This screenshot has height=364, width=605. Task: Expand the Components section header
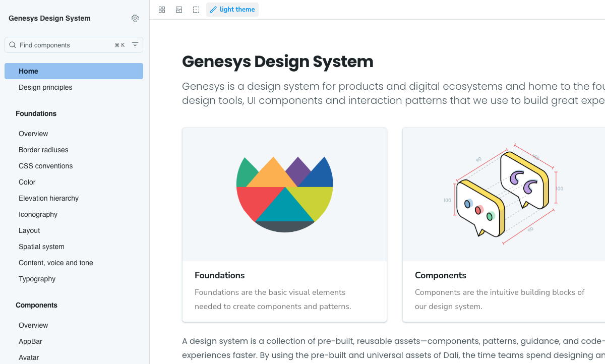(36, 305)
